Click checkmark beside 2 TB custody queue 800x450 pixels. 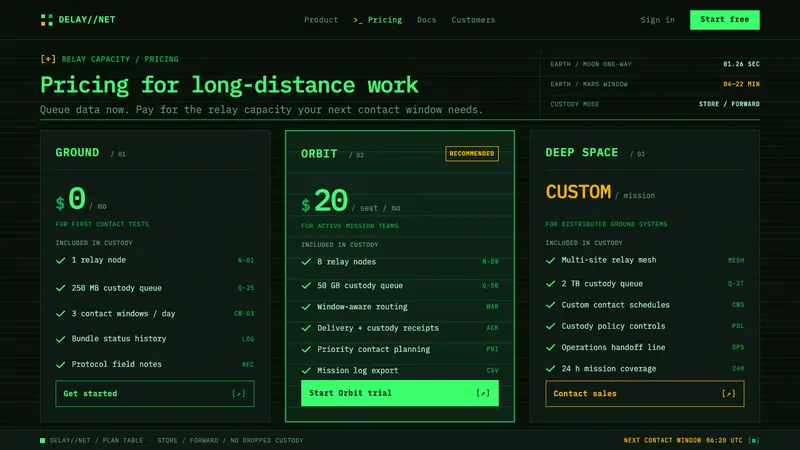click(x=551, y=283)
